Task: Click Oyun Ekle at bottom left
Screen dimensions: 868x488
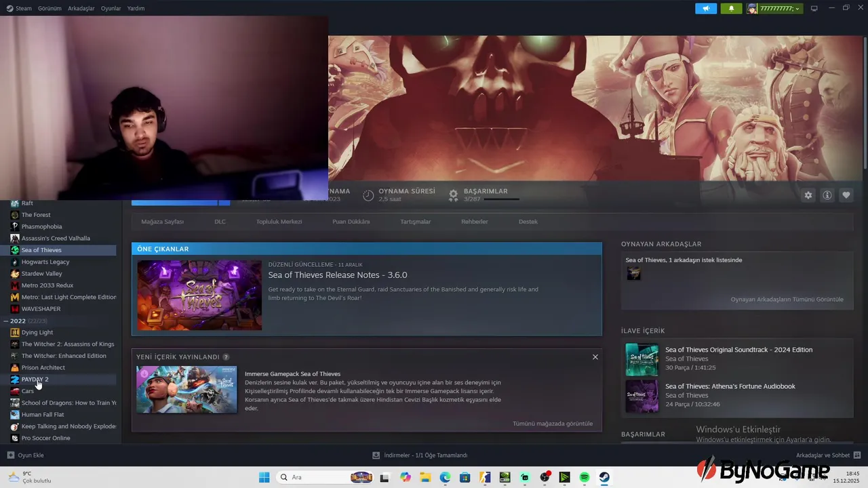Action: coord(25,455)
